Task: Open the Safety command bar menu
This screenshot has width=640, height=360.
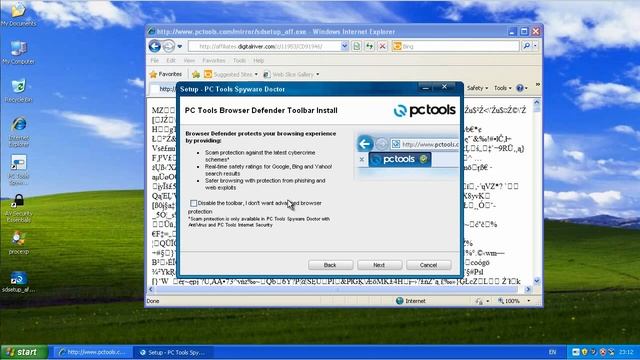Action: 477,88
